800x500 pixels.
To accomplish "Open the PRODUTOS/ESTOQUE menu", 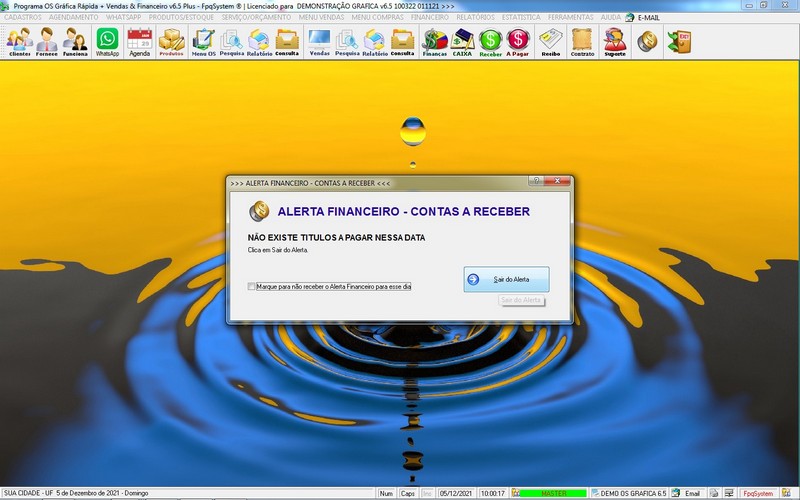I will pyautogui.click(x=181, y=17).
